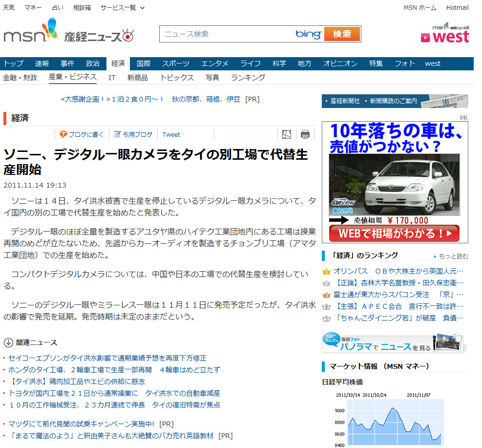Open the スポーツ navigation tab
Screen dimensions: 482x448
point(175,64)
